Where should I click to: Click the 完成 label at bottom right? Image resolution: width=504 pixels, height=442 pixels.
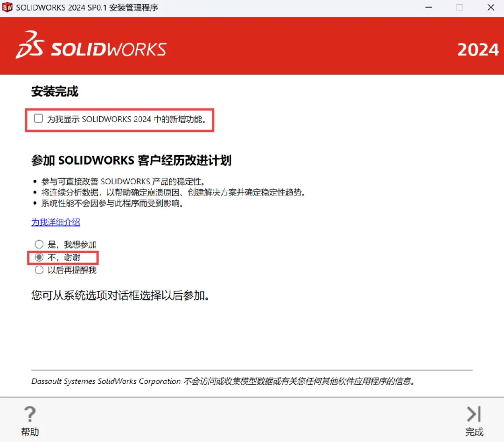[x=474, y=432]
